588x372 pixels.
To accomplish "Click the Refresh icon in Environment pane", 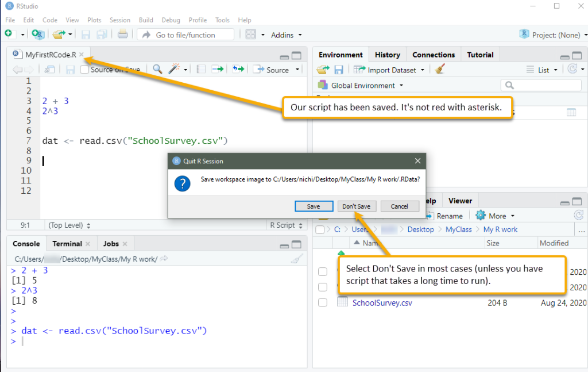I will [x=572, y=69].
